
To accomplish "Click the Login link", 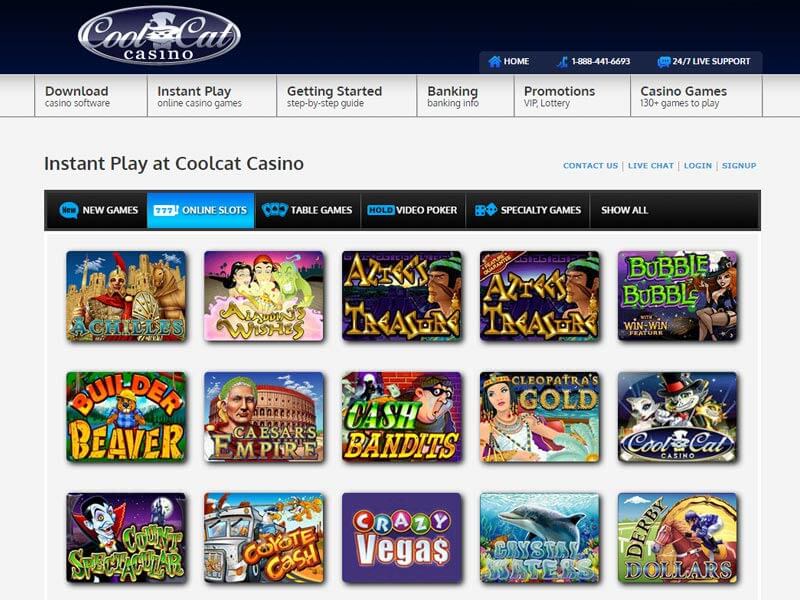I will click(x=697, y=166).
